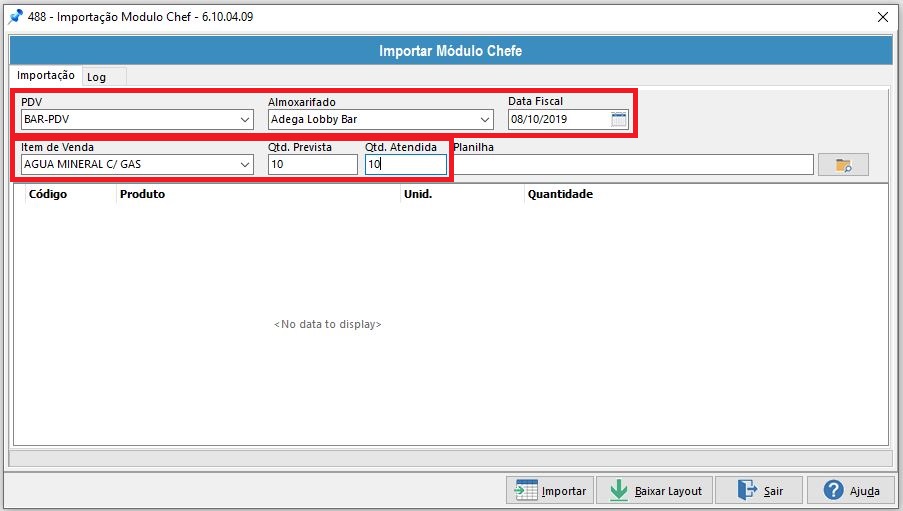Expand the Item de Venda dropdown

pos(245,165)
